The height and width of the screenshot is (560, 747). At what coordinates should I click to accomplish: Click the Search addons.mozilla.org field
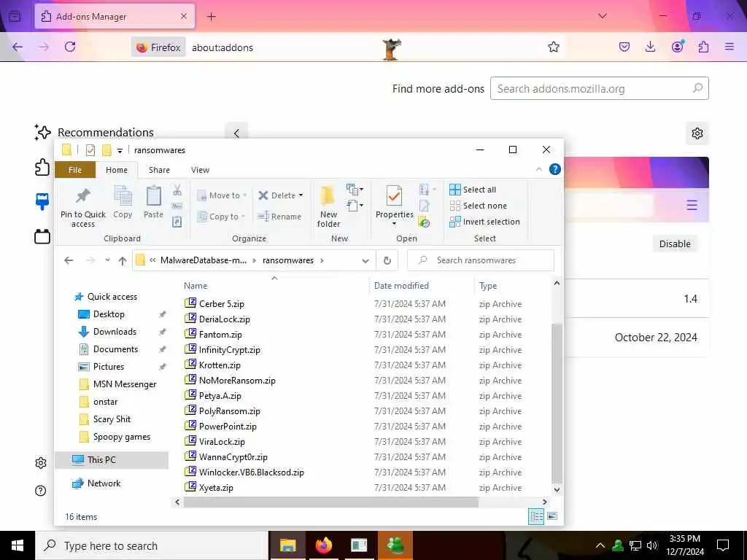click(600, 88)
